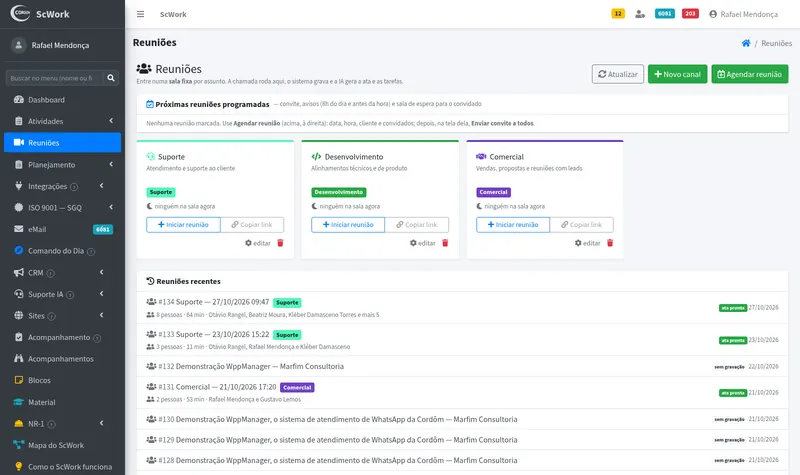Expand the NR-1 submenu chevron

pos(102,423)
